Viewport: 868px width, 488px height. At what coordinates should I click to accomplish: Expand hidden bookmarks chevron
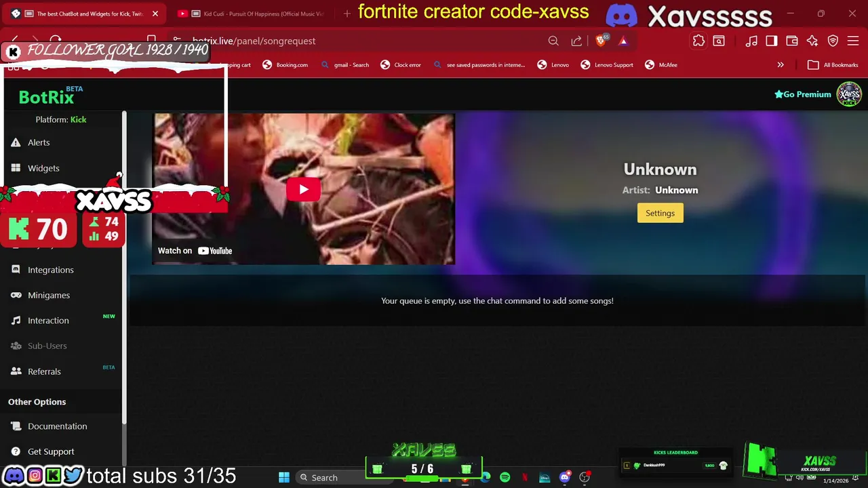tap(781, 65)
